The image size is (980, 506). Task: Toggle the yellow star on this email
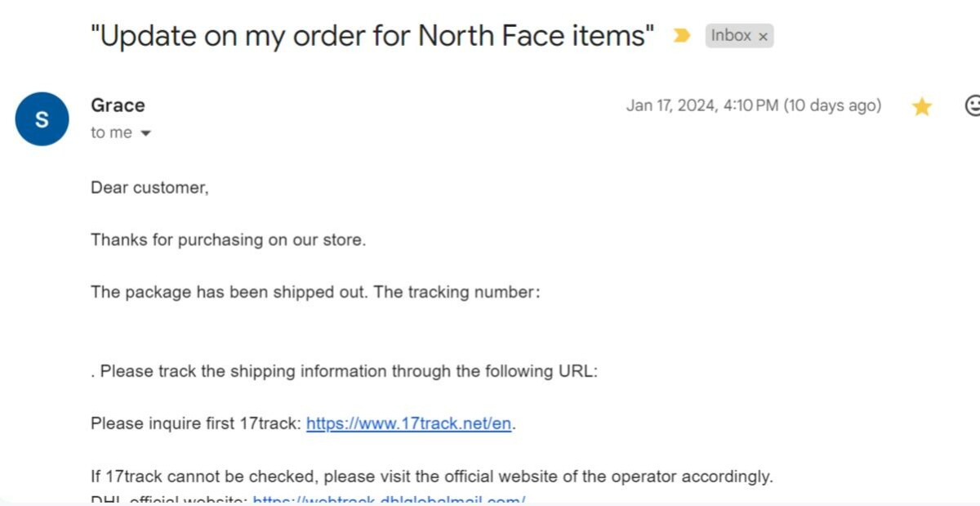(922, 106)
